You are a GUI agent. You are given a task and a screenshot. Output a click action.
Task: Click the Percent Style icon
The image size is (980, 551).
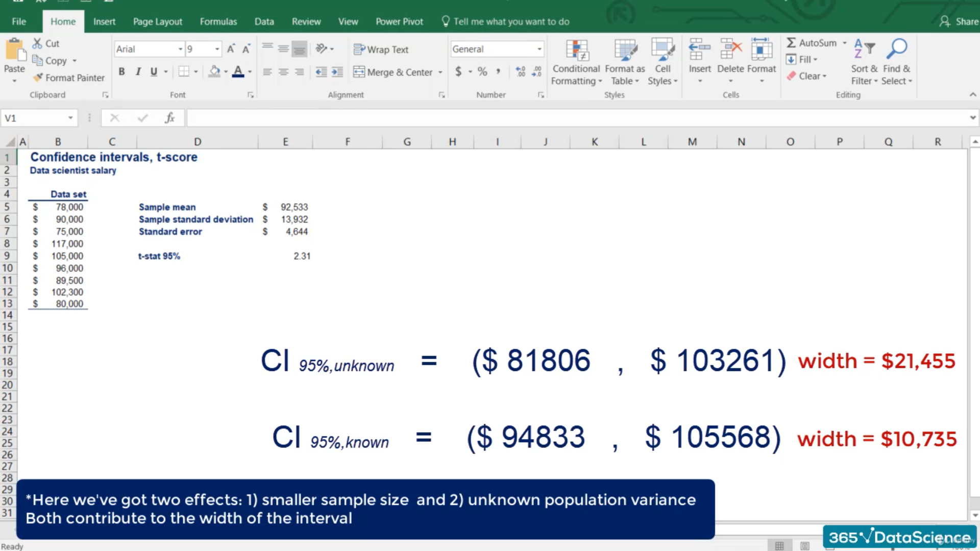[x=482, y=72]
